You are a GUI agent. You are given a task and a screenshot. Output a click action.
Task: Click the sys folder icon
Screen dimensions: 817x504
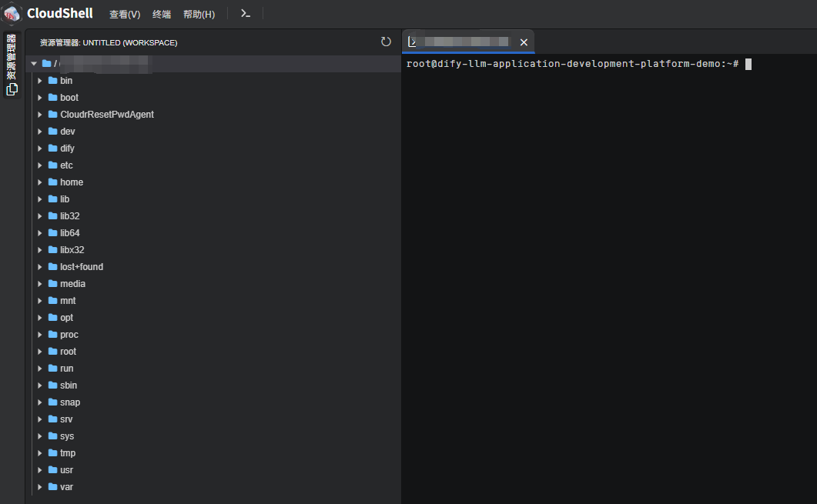[52, 436]
